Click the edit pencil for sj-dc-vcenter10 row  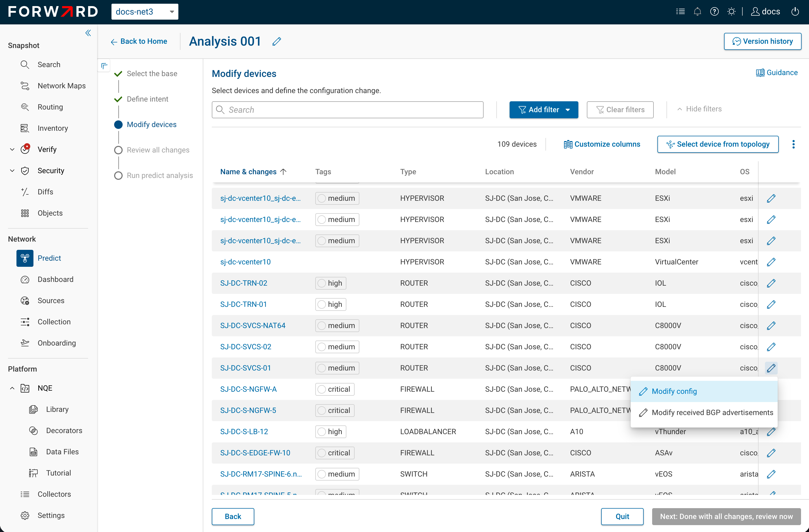tap(771, 262)
